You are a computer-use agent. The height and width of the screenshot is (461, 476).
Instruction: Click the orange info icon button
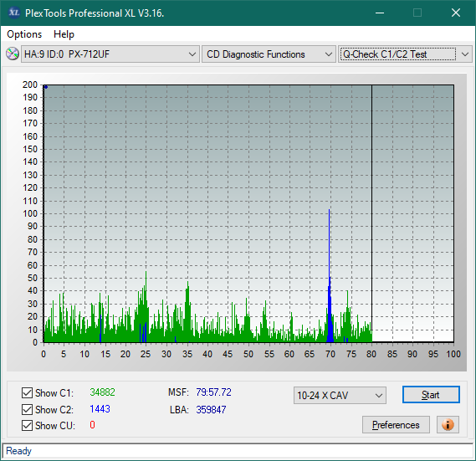(448, 424)
